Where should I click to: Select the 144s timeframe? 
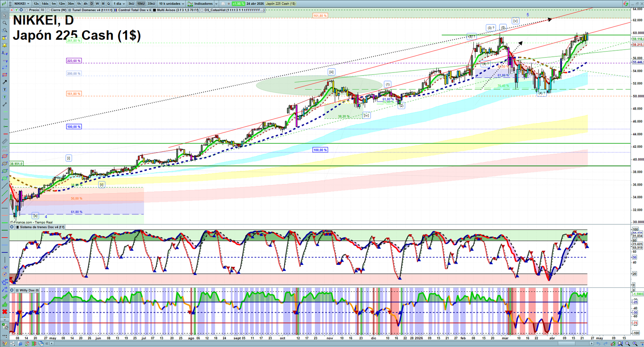click(45, 4)
